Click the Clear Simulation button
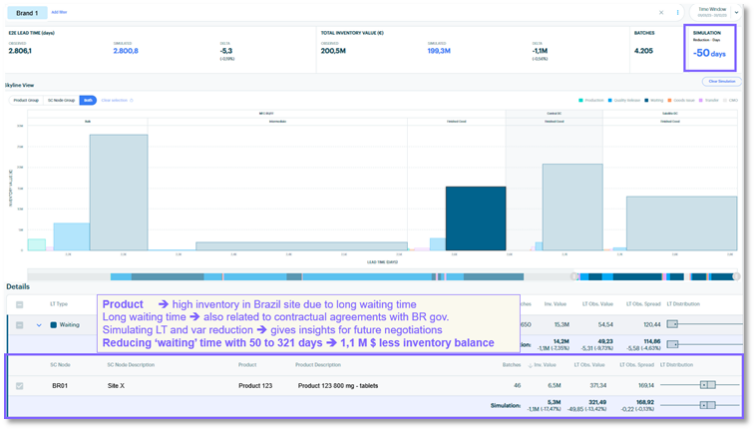 tap(722, 81)
